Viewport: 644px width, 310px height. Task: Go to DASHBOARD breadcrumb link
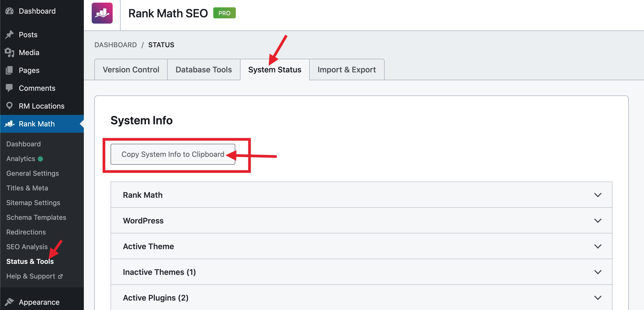pyautogui.click(x=116, y=45)
